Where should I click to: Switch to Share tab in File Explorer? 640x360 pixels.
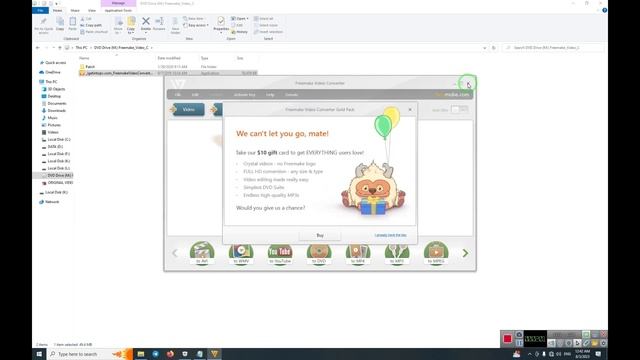tap(75, 10)
